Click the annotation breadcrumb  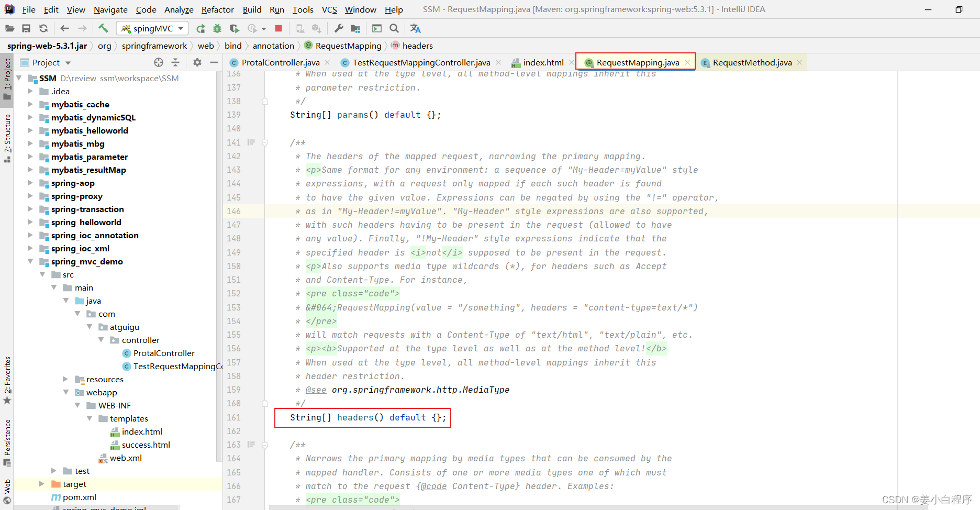tap(273, 46)
